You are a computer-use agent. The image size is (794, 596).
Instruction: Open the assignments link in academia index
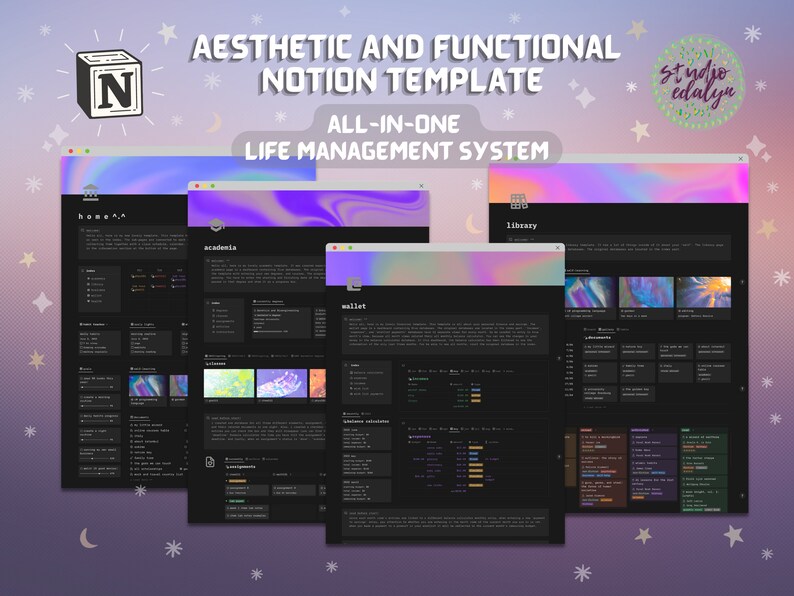[225, 321]
